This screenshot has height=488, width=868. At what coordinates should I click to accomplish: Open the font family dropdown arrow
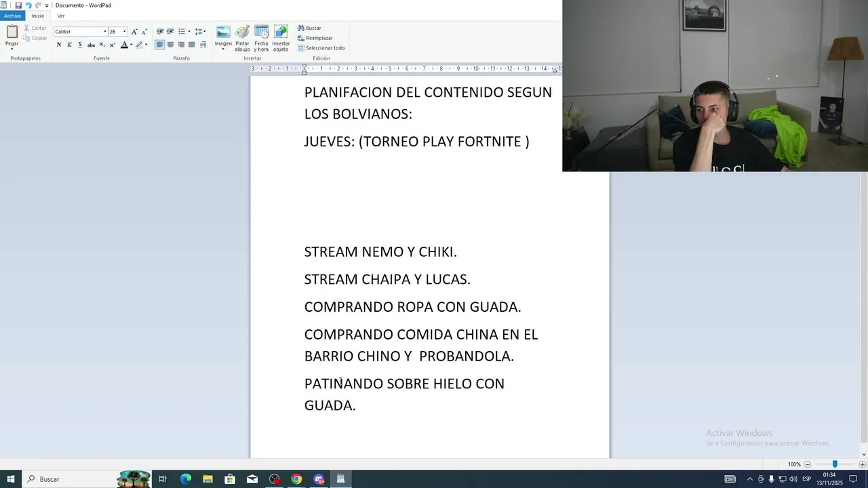105,32
